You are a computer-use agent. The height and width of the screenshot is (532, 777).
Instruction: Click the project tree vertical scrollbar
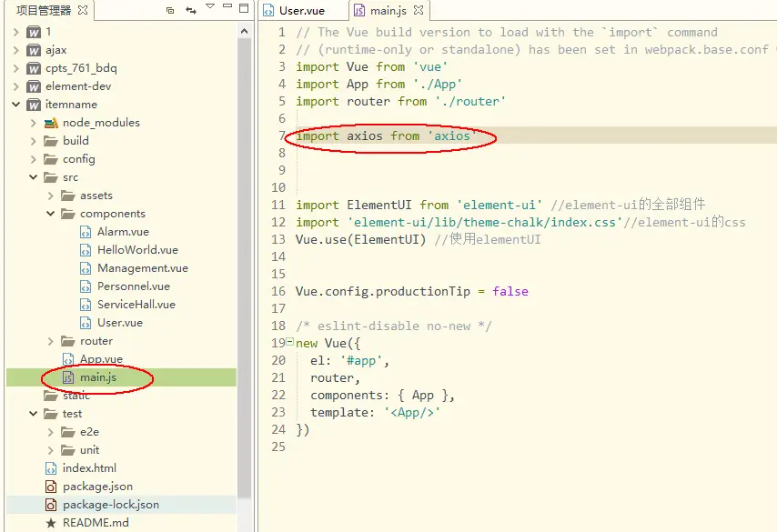[244, 267]
